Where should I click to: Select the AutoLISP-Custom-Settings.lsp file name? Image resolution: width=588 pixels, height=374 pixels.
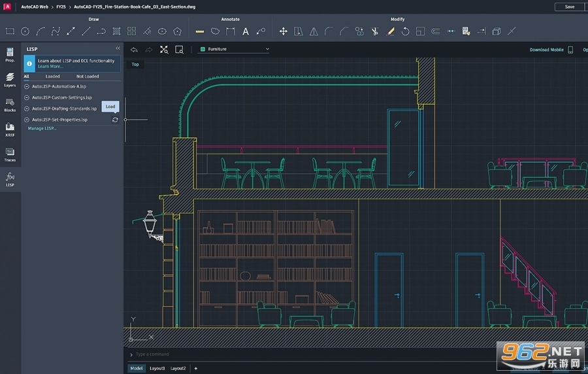pos(62,97)
